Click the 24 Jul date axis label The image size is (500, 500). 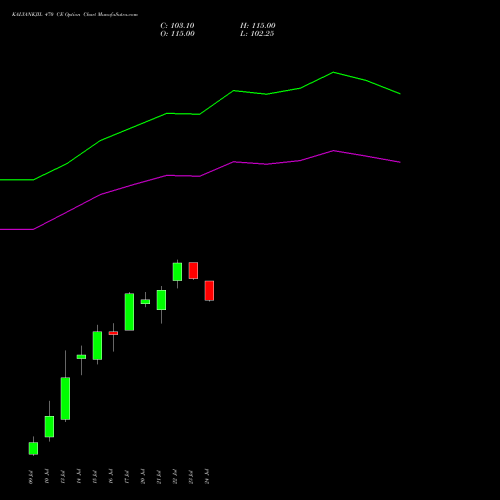click(207, 477)
